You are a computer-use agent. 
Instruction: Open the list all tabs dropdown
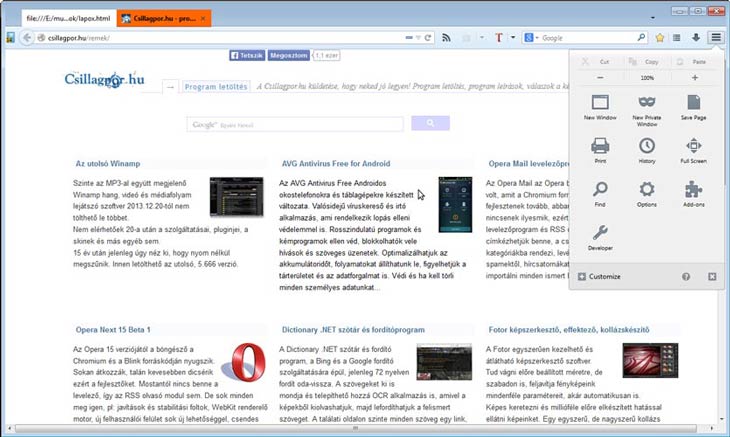click(653, 18)
